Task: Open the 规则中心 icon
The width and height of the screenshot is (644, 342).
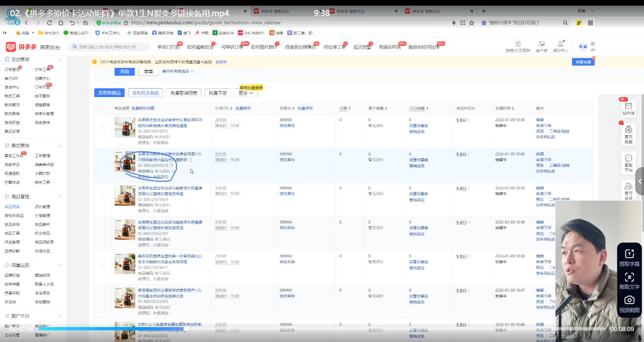Action: 561,44
